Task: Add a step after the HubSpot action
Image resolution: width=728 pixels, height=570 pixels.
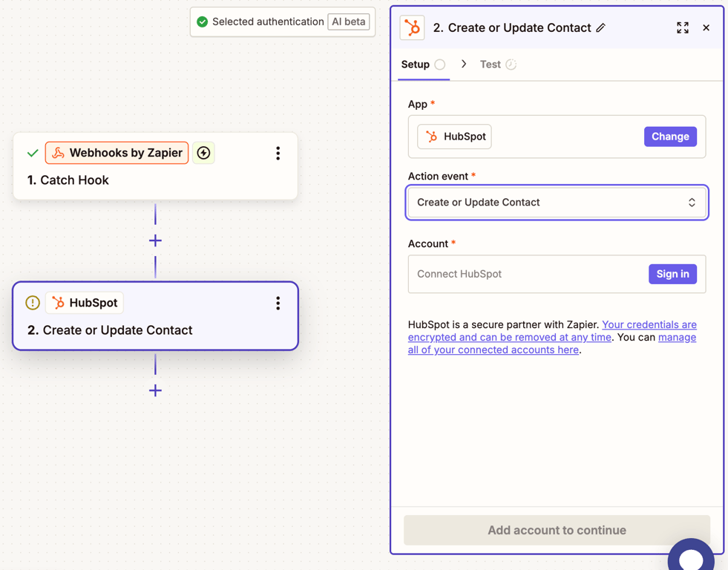Action: [155, 390]
